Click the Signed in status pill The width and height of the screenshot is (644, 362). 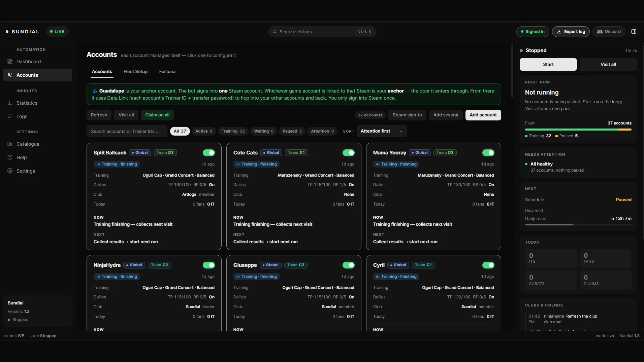pos(533,32)
